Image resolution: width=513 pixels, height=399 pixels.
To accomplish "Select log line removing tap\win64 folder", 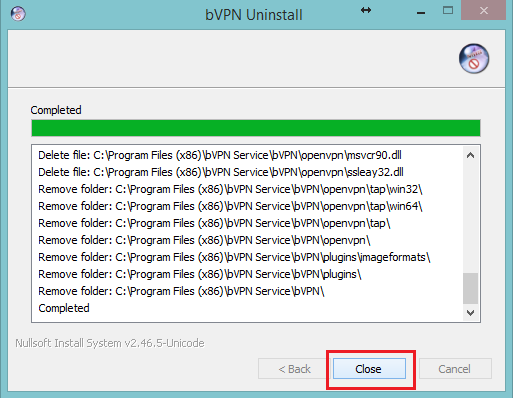I will tap(230, 206).
